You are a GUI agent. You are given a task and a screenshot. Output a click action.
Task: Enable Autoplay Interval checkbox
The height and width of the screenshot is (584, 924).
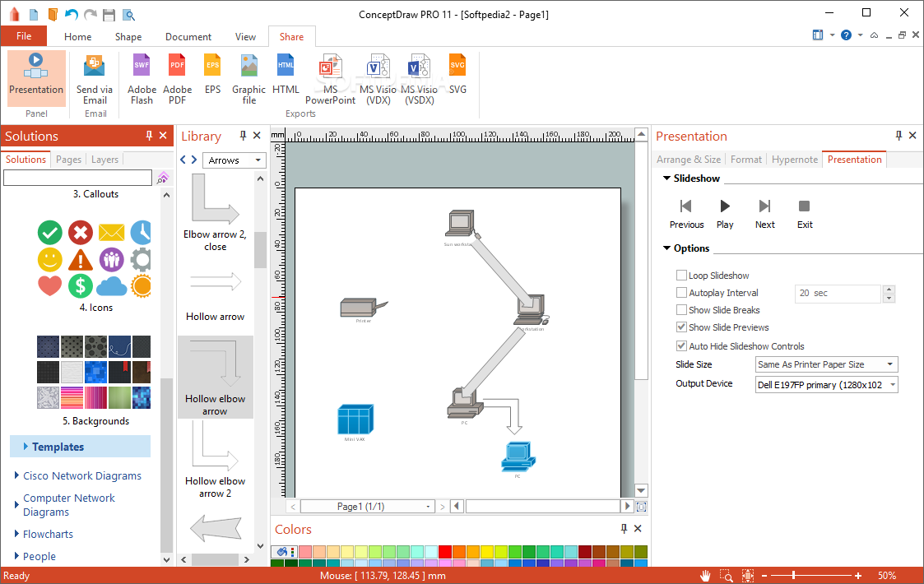(x=681, y=292)
